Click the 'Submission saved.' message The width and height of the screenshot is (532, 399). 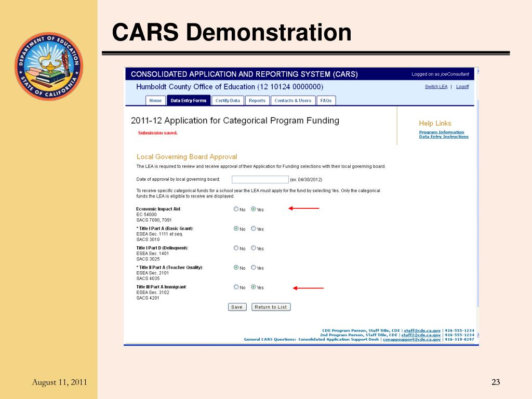[158, 133]
